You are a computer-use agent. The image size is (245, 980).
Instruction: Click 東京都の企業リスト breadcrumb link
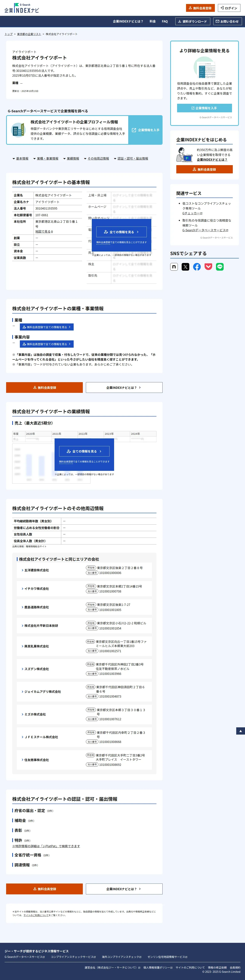29,34
